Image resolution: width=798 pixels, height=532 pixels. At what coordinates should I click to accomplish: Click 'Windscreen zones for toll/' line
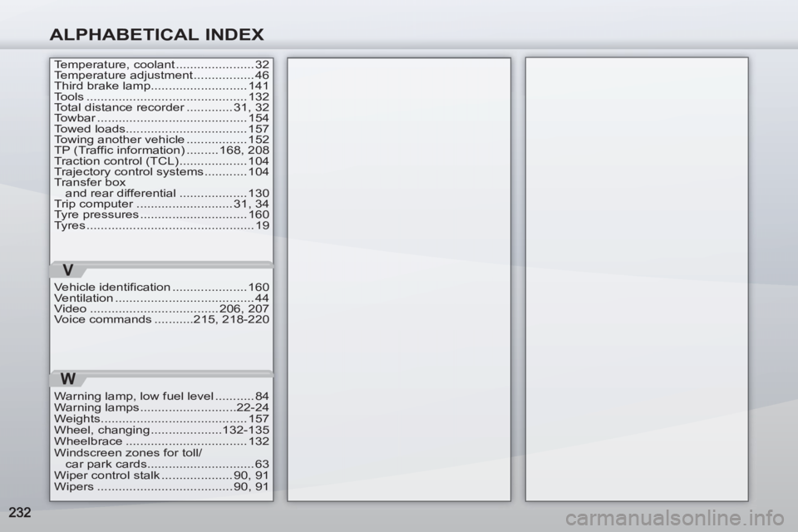(x=128, y=452)
